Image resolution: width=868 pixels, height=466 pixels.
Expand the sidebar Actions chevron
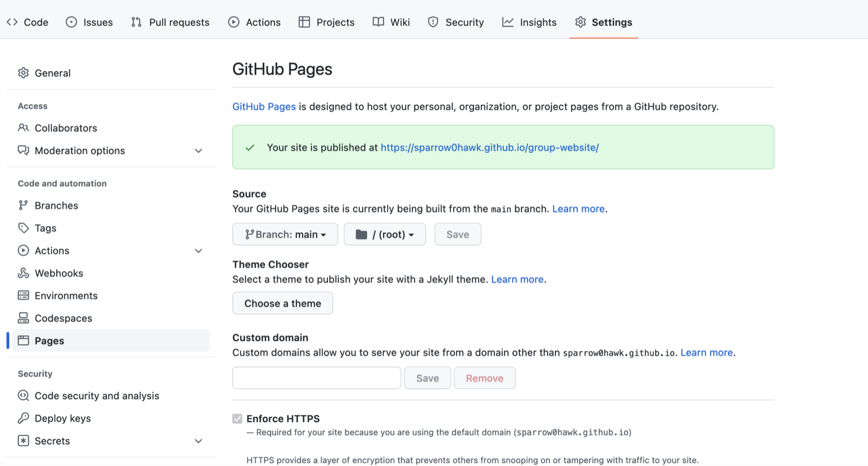coord(198,251)
